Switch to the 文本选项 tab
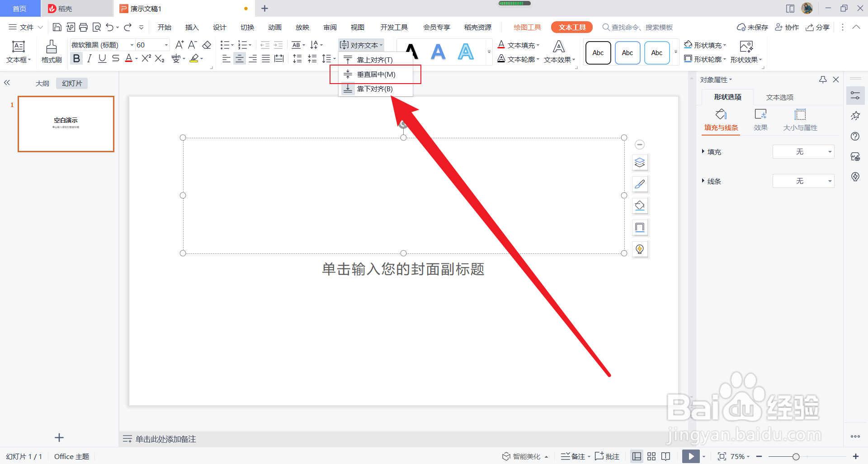The height and width of the screenshot is (464, 868). 780,97
